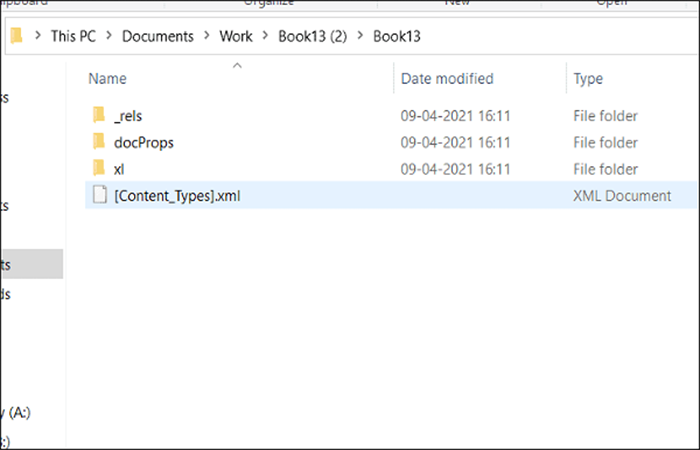This screenshot has width=700, height=450.
Task: Go to Documents in address path
Action: tap(158, 36)
